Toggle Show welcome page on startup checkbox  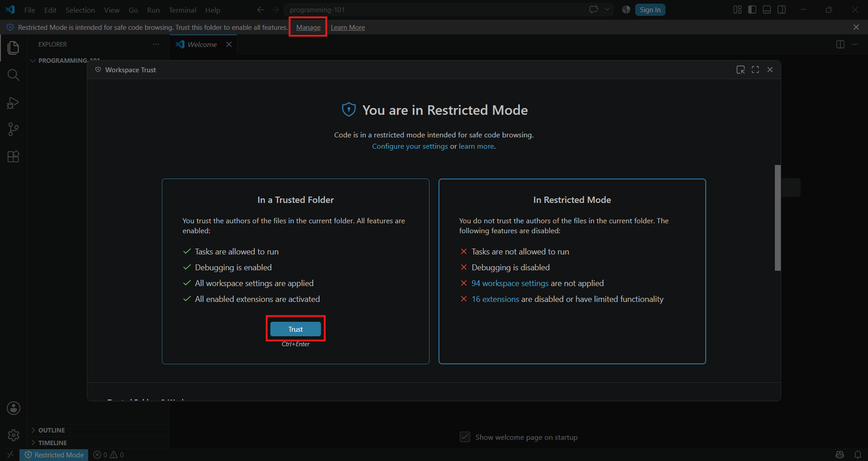pos(465,437)
